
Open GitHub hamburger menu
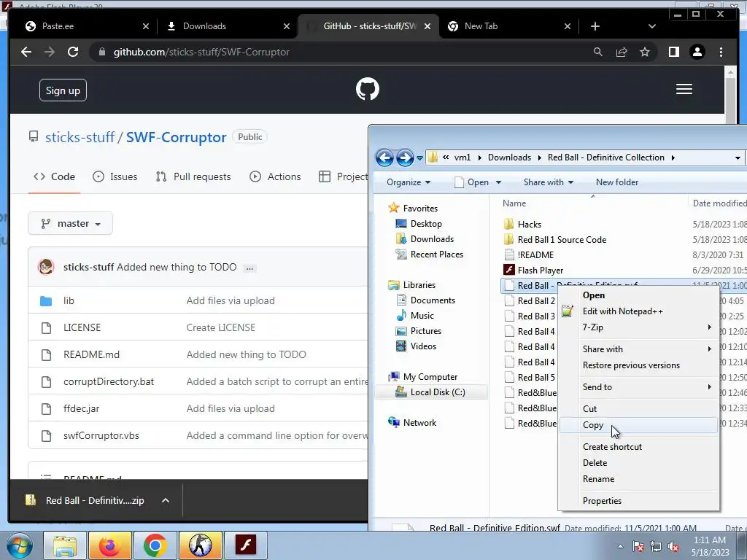684,89
